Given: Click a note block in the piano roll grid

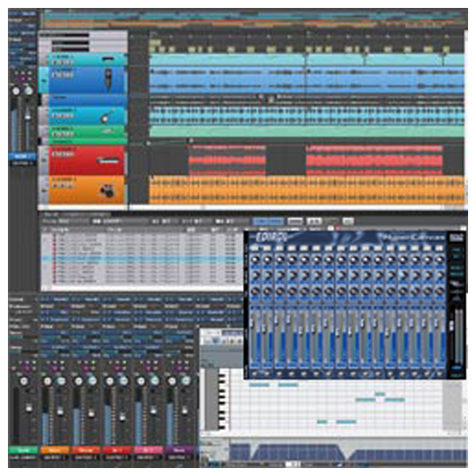Looking at the screenshot, I should 259,385.
